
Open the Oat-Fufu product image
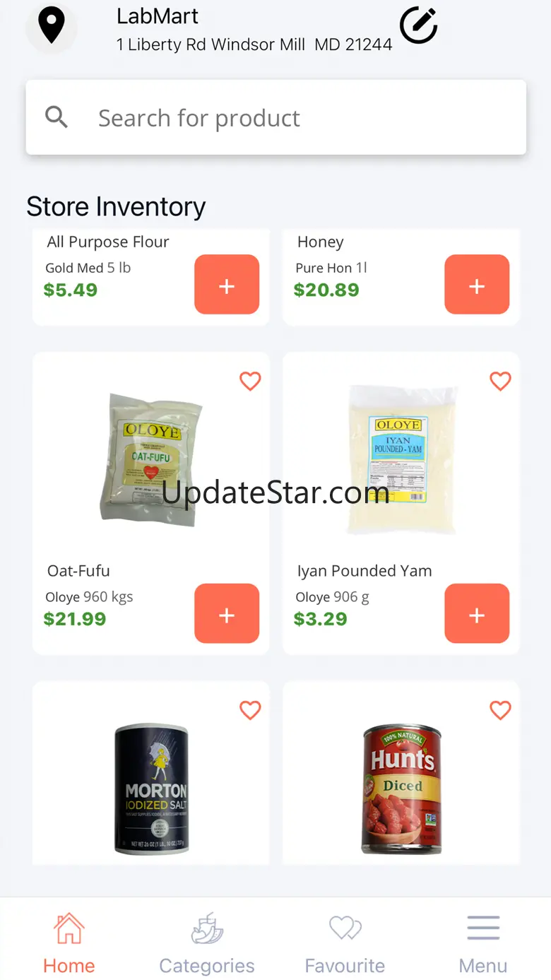pos(150,459)
